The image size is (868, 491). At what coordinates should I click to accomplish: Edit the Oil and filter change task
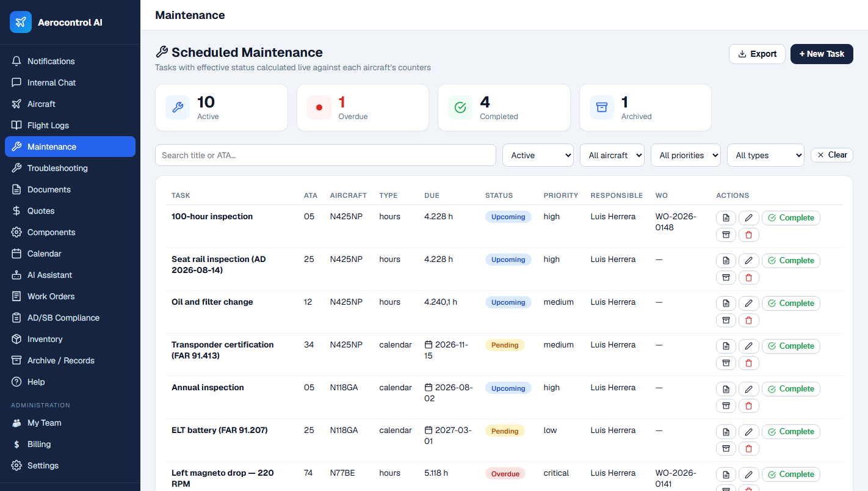click(749, 304)
